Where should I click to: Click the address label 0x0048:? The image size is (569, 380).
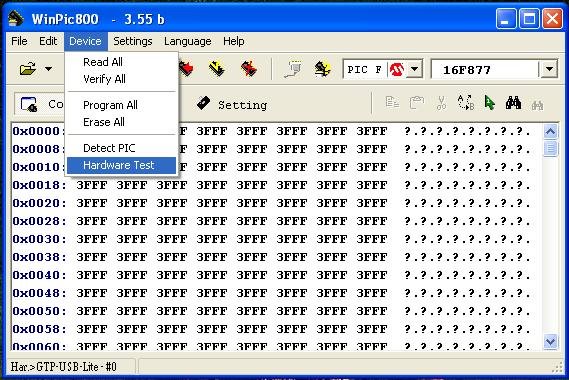40,293
